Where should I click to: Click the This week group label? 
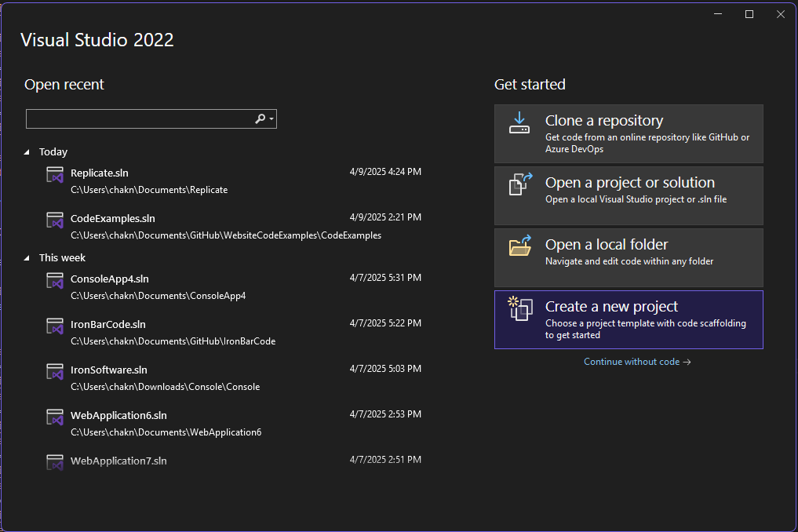[x=62, y=257]
